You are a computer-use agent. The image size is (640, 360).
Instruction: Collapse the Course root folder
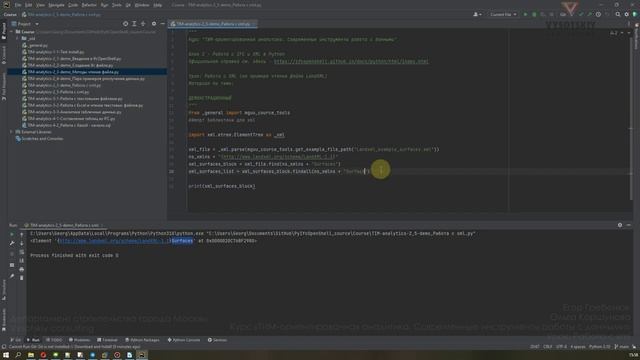[11, 32]
